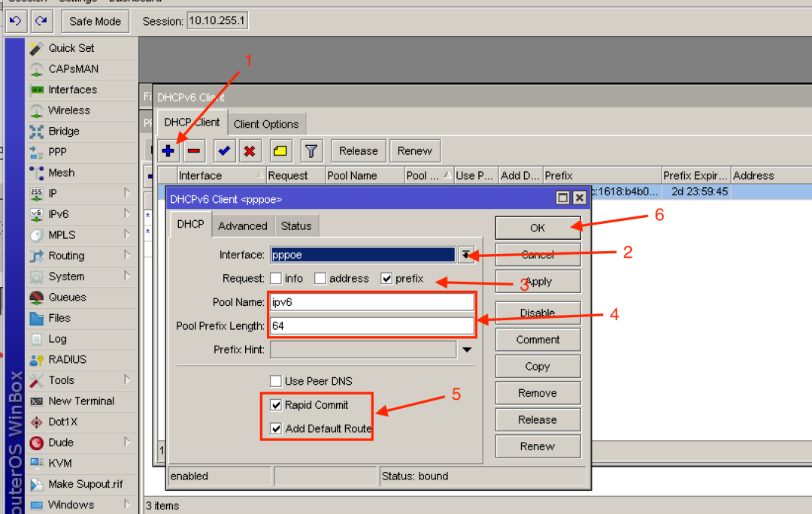
Task: Disable selected entry with red X icon
Action: click(250, 150)
